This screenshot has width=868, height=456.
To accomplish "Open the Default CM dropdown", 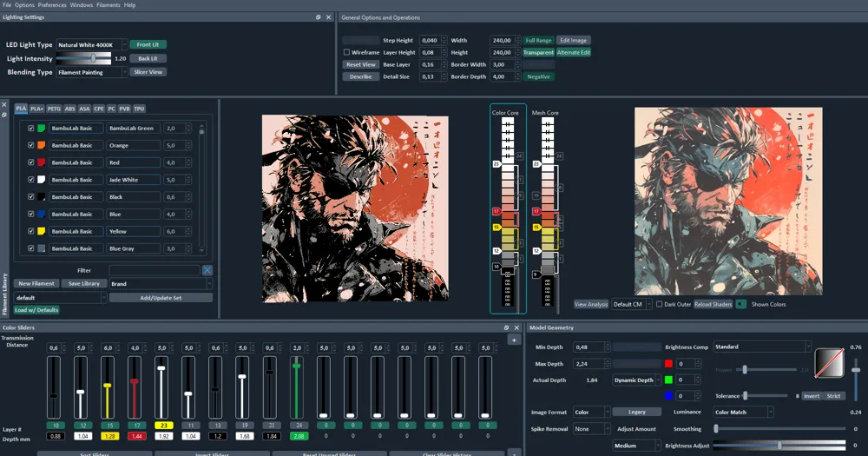I will [632, 304].
